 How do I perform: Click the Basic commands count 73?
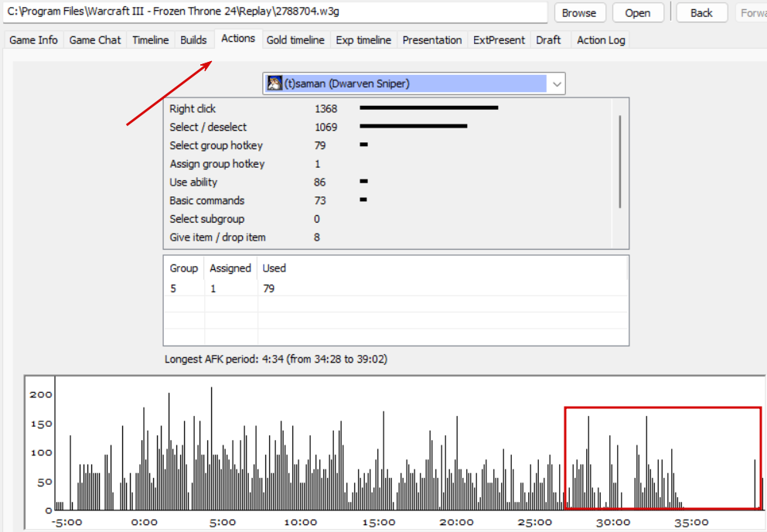point(320,201)
